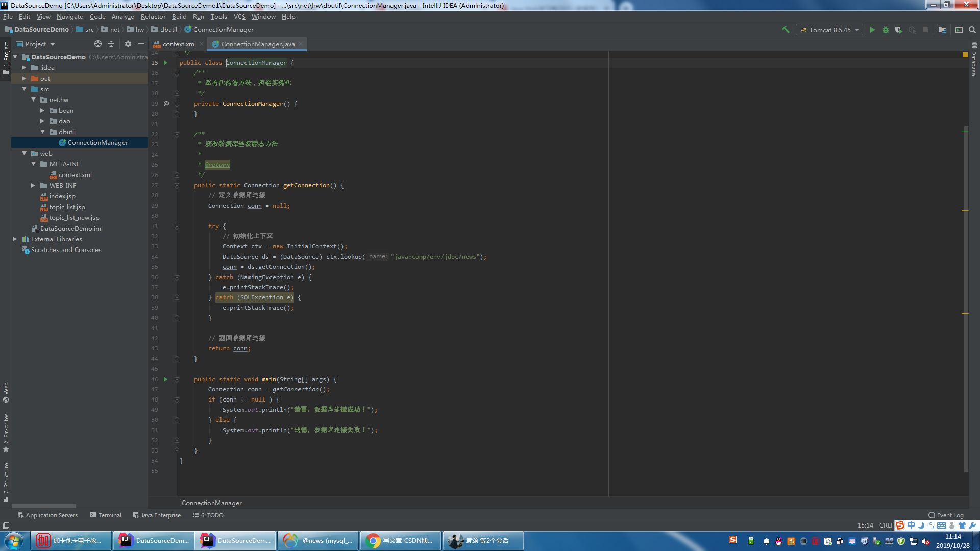Click the run gutter arrow beside main method
This screenshot has height=551, width=980.
pyautogui.click(x=165, y=379)
